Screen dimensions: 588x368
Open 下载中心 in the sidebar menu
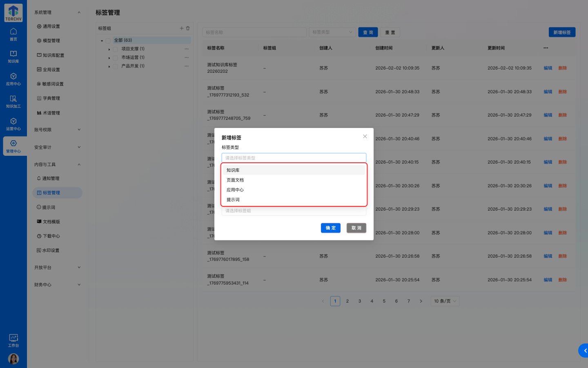point(51,236)
